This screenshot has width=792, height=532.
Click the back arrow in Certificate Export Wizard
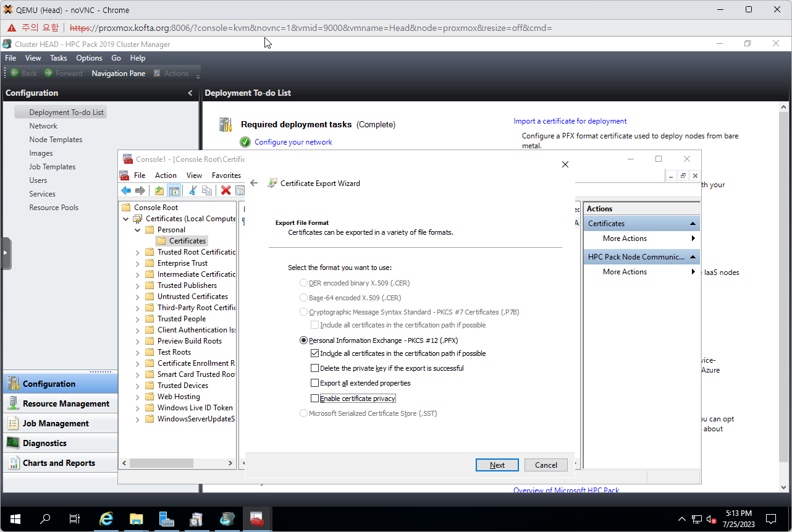click(254, 184)
